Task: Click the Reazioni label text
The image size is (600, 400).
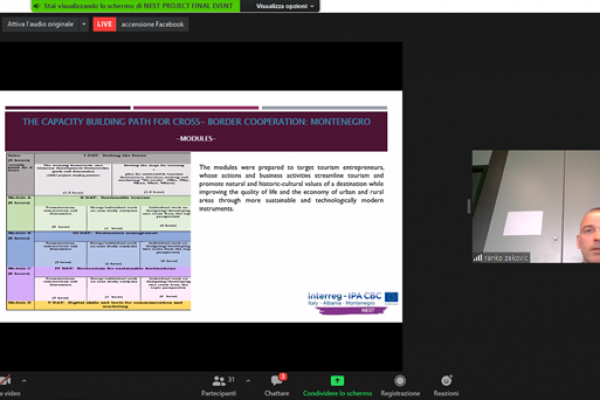Action: pos(446,393)
